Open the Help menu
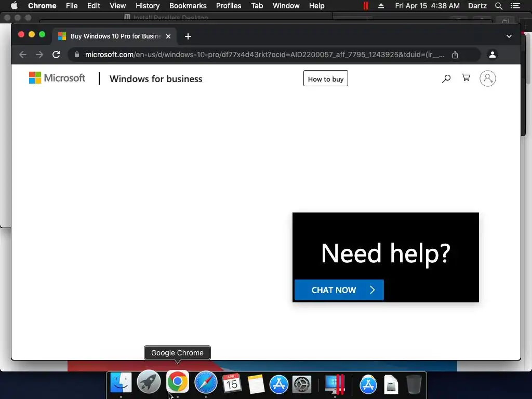This screenshot has height=399, width=532. 316,6
